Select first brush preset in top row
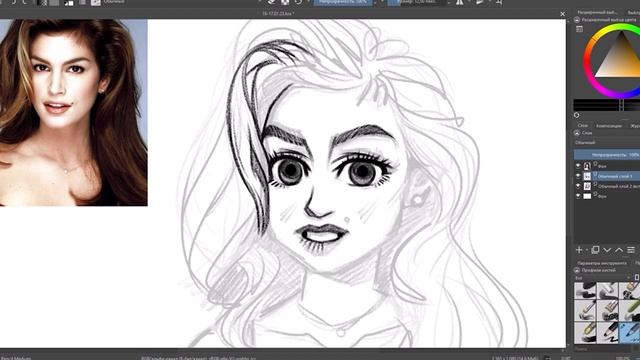 [x=585, y=291]
